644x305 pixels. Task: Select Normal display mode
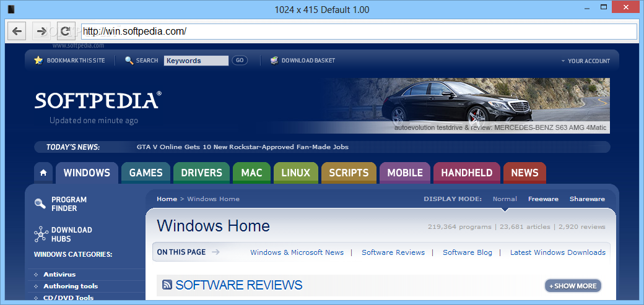(505, 199)
